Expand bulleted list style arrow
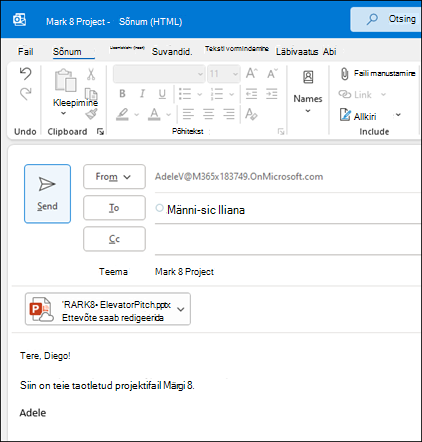Viewport: 422px width, 442px height. 199,94
